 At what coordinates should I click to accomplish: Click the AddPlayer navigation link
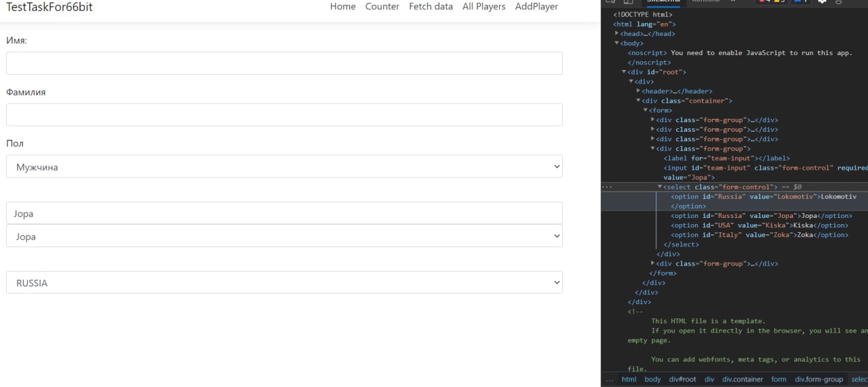(x=536, y=7)
